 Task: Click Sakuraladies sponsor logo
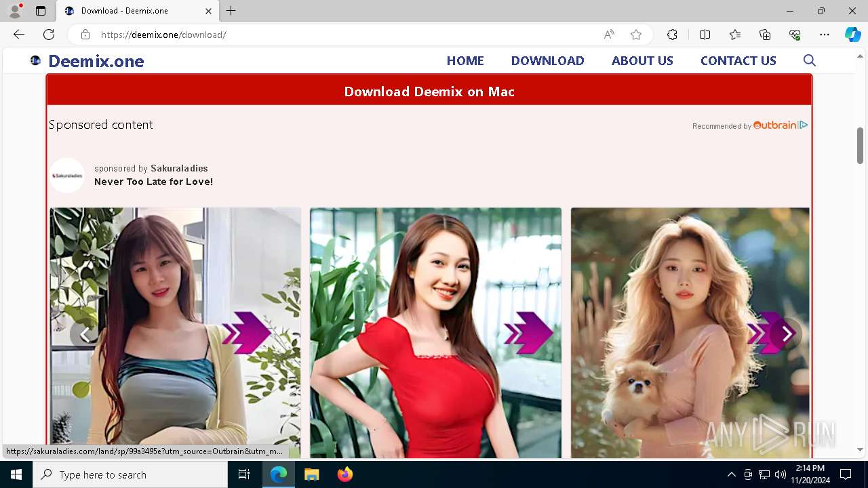(67, 176)
